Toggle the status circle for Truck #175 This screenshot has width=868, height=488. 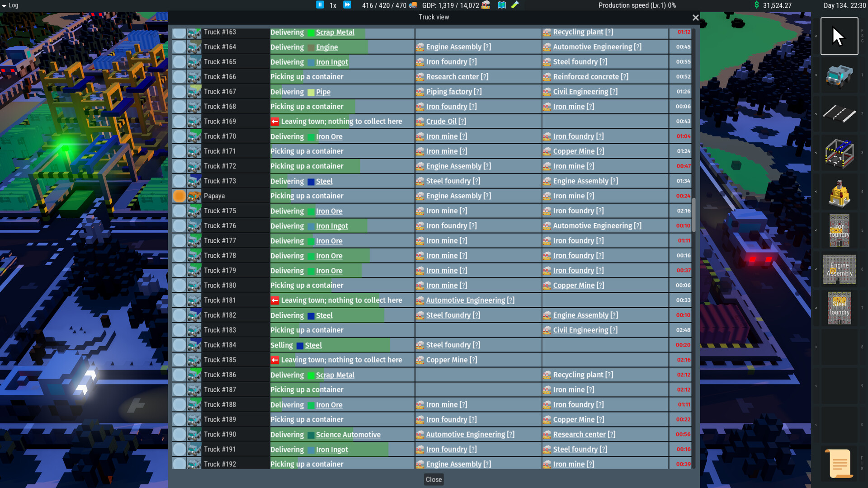click(x=179, y=211)
